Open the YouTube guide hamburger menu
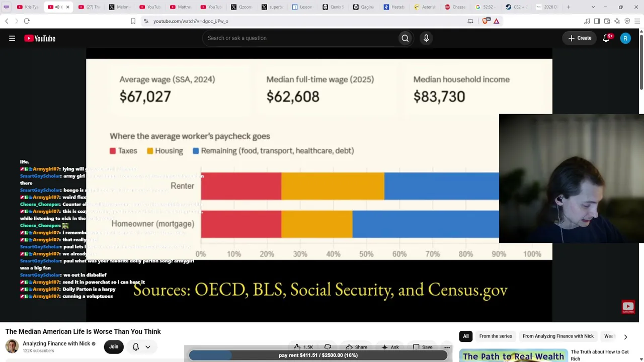 point(12,38)
